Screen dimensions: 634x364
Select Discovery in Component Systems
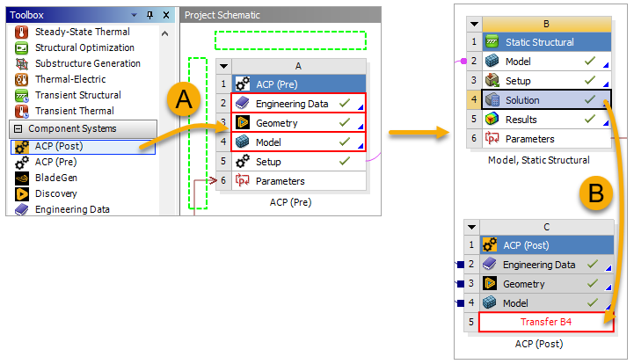55,193
